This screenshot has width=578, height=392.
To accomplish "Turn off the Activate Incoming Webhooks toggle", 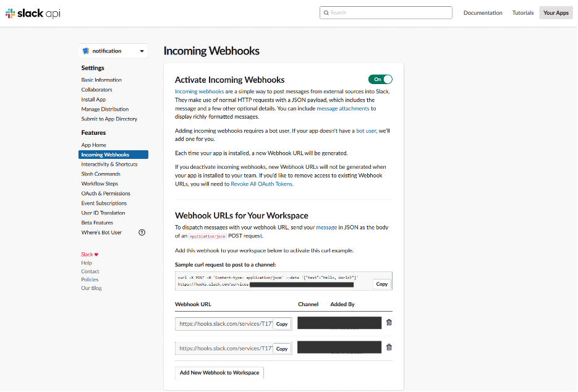I will pyautogui.click(x=380, y=79).
